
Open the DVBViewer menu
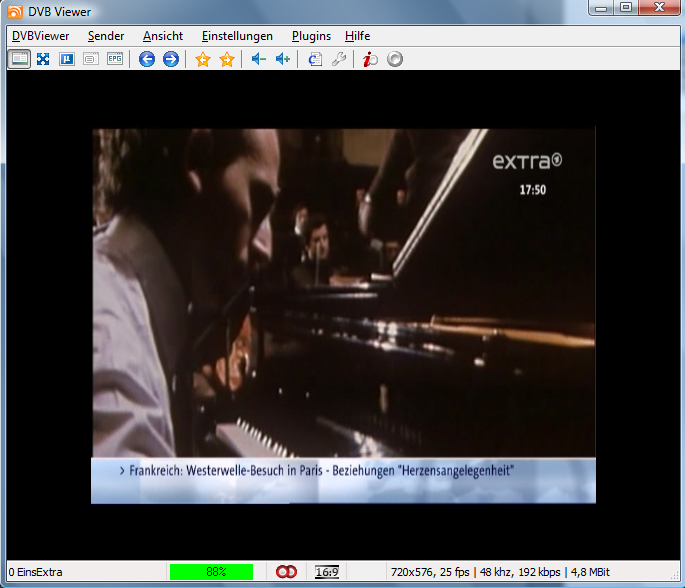click(41, 35)
